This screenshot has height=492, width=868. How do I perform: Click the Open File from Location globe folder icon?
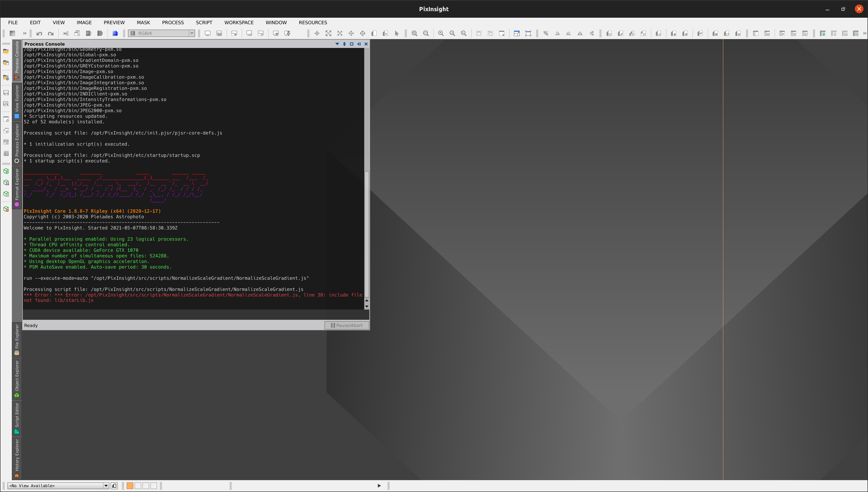pos(6,77)
